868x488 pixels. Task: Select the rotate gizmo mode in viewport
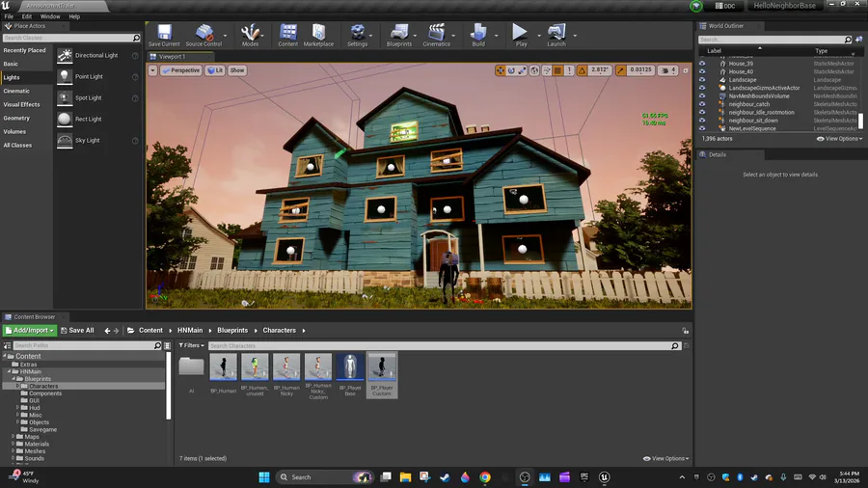[x=511, y=70]
